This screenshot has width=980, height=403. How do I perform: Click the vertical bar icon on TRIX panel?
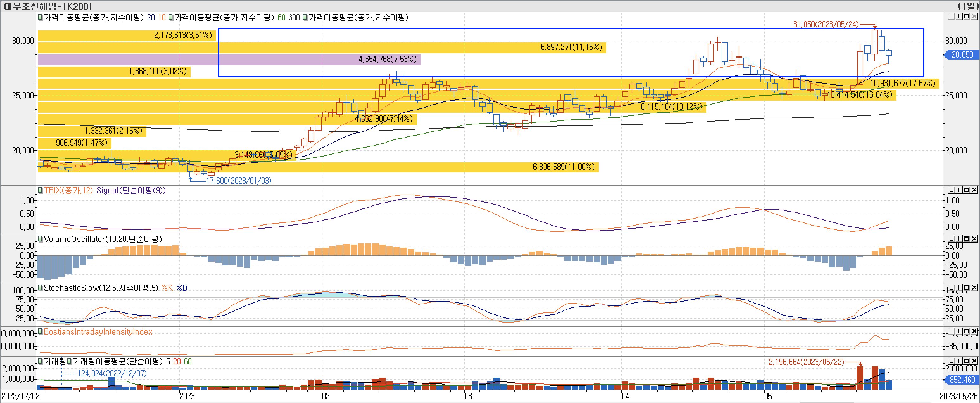(959, 190)
